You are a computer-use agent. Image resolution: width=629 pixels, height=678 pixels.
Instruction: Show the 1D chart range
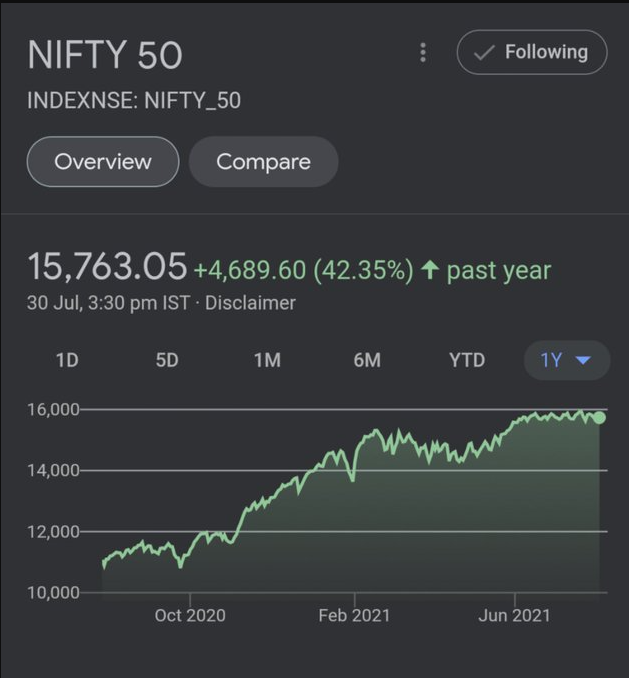click(67, 360)
